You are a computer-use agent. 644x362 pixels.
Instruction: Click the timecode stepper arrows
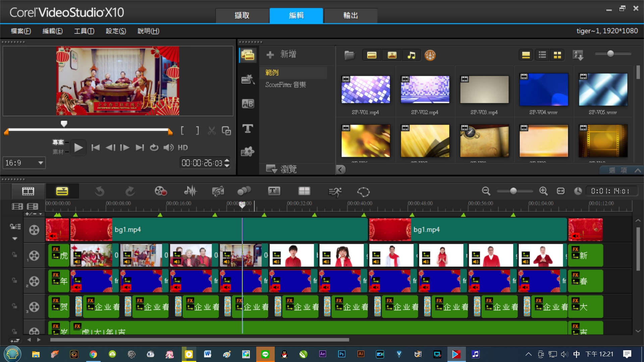(227, 163)
